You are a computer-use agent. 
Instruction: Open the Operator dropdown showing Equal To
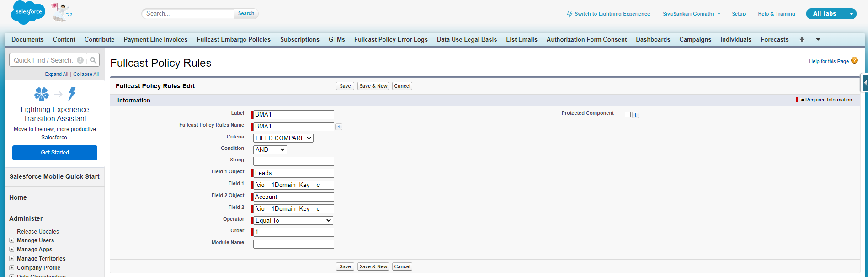293,220
